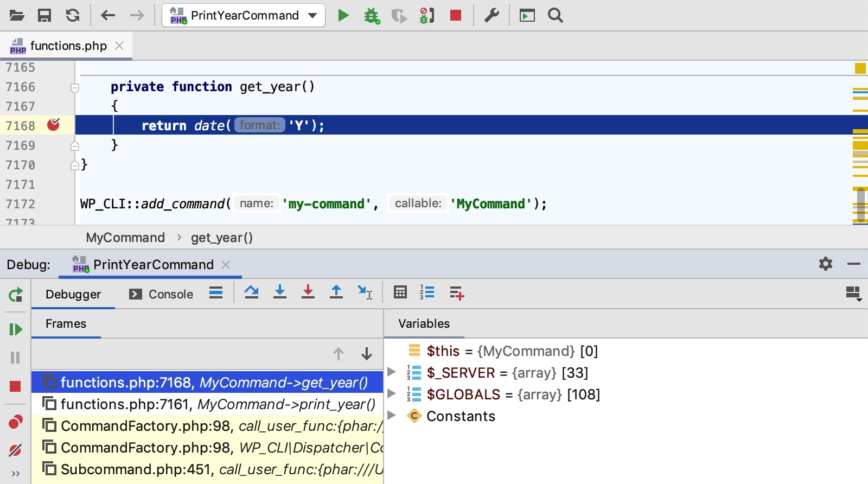Click the Run with Coverage shield icon
The width and height of the screenshot is (868, 484).
click(x=399, y=16)
